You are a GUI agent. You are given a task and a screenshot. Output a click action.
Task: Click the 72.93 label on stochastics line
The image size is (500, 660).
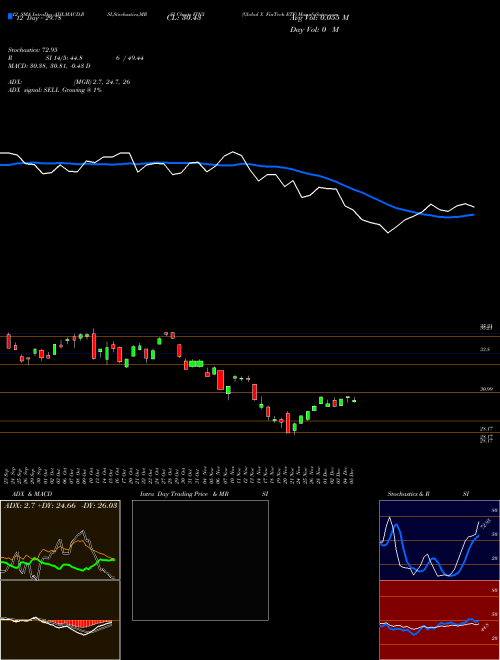pos(484,526)
